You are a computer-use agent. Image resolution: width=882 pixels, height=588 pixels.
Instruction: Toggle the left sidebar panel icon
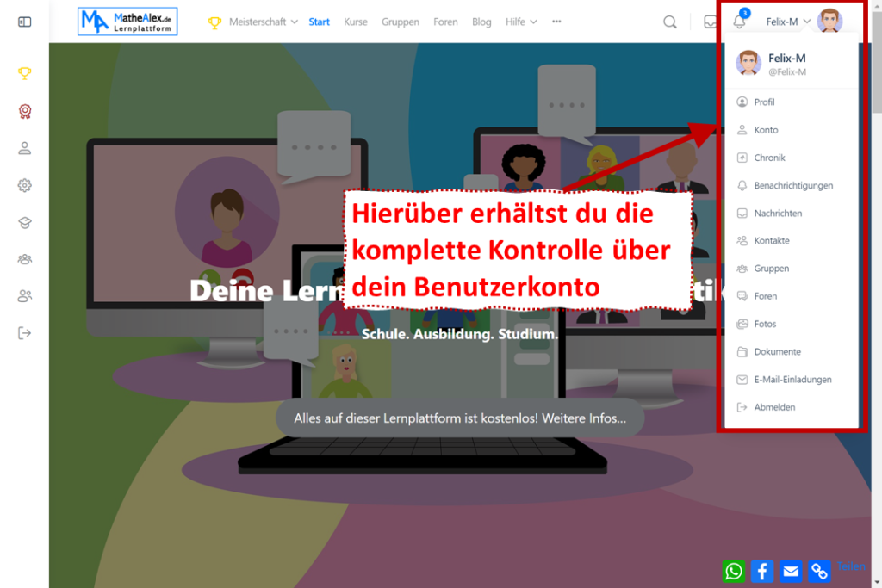(x=24, y=22)
